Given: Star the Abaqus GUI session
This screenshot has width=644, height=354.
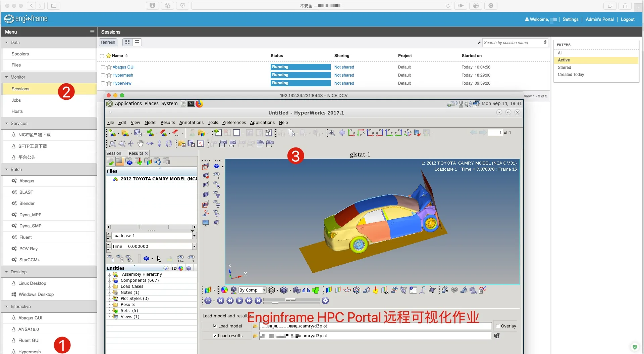Looking at the screenshot, I should point(109,67).
